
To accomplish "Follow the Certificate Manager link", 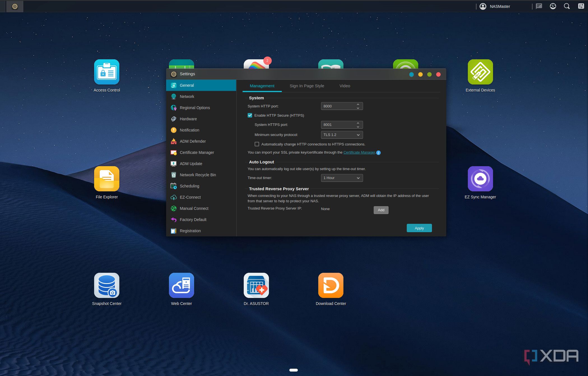I will [359, 152].
